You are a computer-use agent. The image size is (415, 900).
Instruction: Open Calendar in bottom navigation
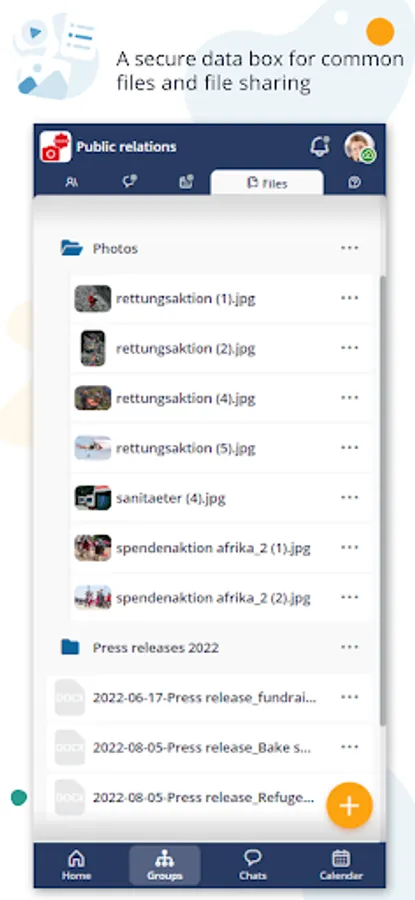click(341, 866)
